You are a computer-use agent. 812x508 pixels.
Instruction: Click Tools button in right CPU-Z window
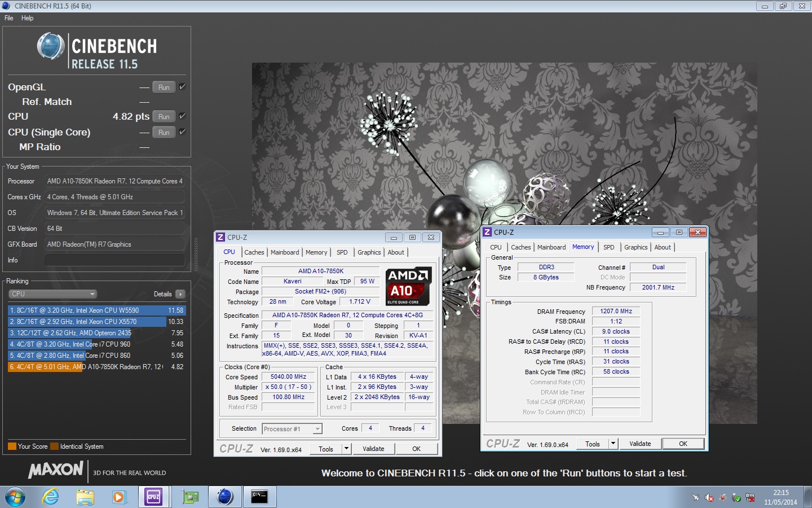(x=593, y=444)
